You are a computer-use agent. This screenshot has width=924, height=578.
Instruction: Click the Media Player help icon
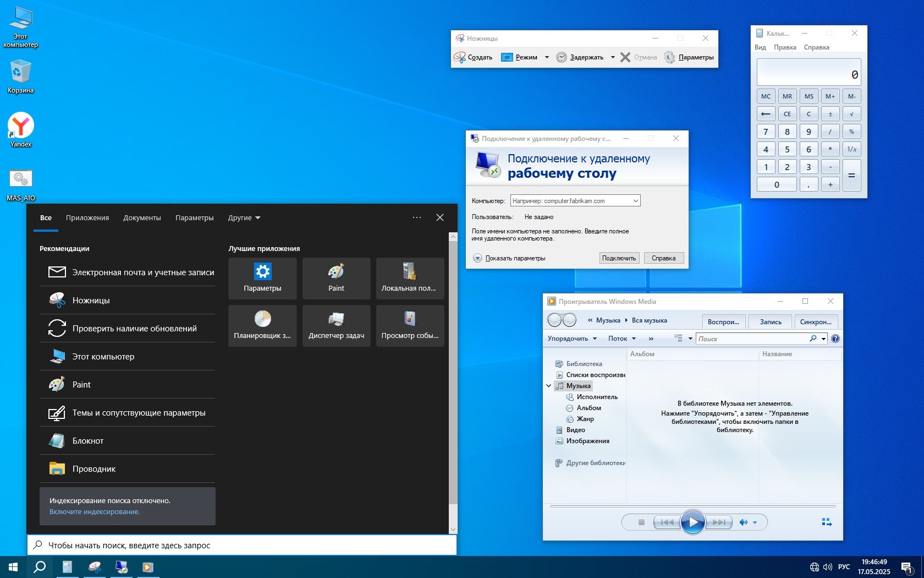pos(835,339)
